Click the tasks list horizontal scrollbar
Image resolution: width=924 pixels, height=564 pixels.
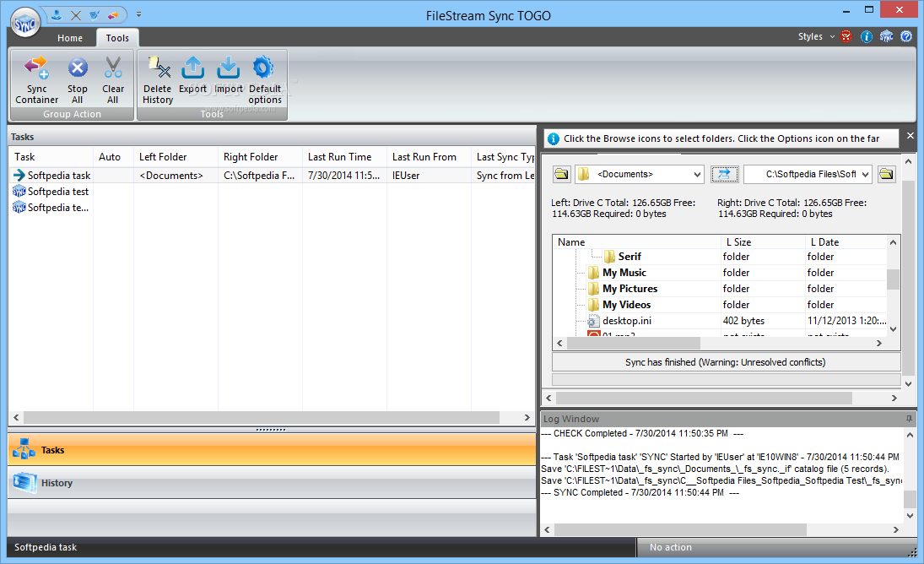pyautogui.click(x=261, y=417)
